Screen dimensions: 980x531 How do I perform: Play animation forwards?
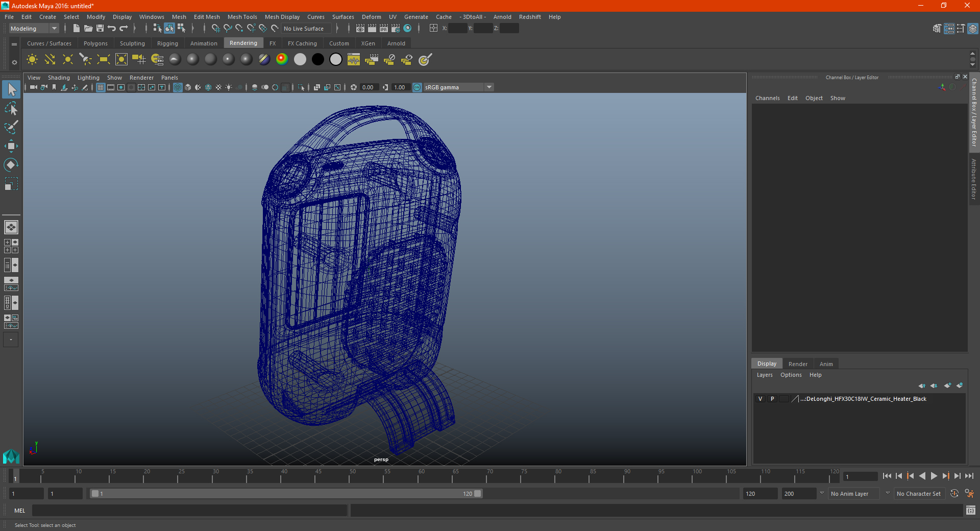934,476
